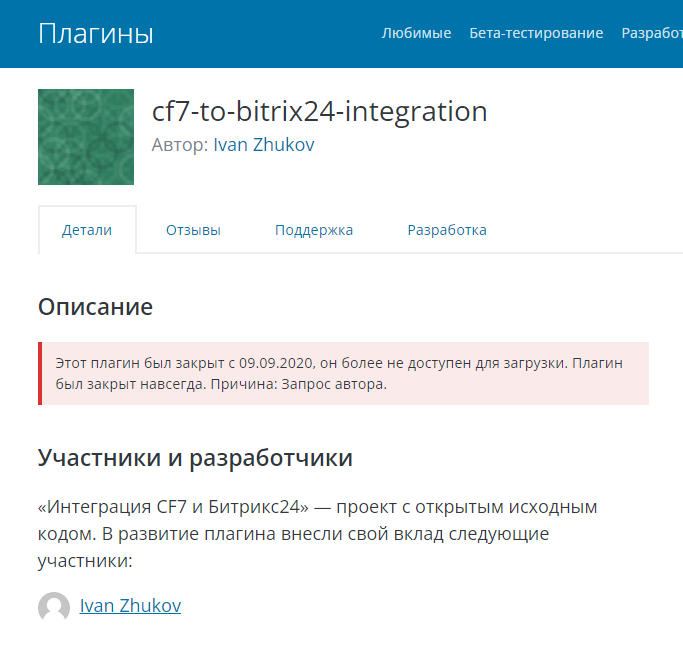683x654 pixels.
Task: Click the cut-off Разработ… navigation item
Action: click(652, 33)
